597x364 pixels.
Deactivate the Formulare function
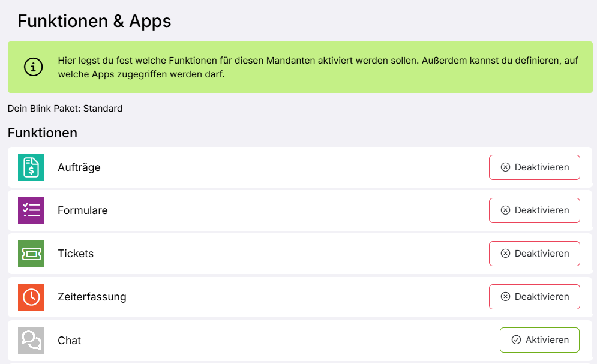point(534,210)
